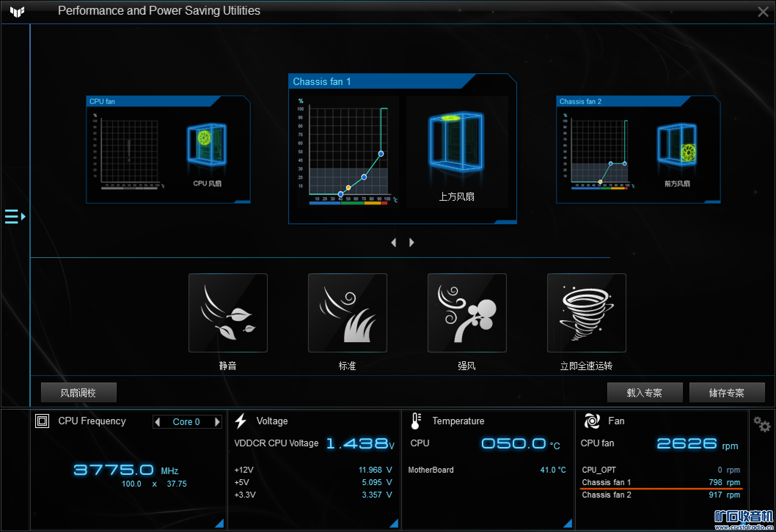Click the Save Profile (储存专案) button
This screenshot has height=532, width=776.
pos(726,393)
